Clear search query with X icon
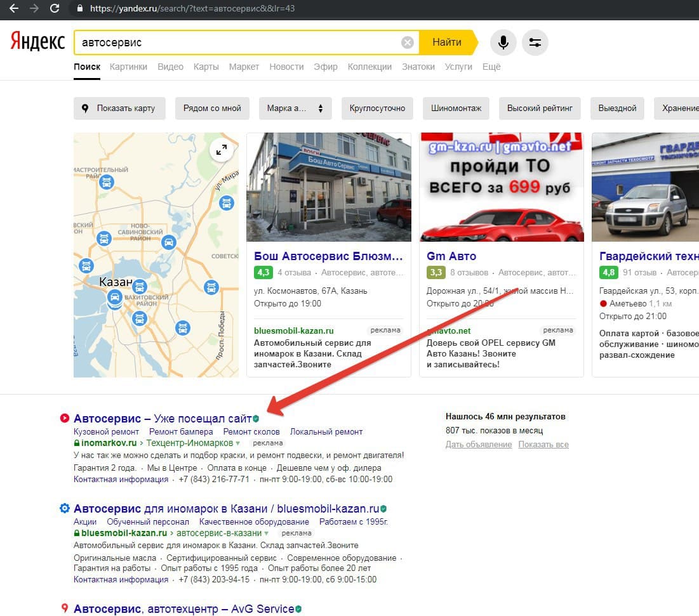699x616 pixels. point(408,43)
